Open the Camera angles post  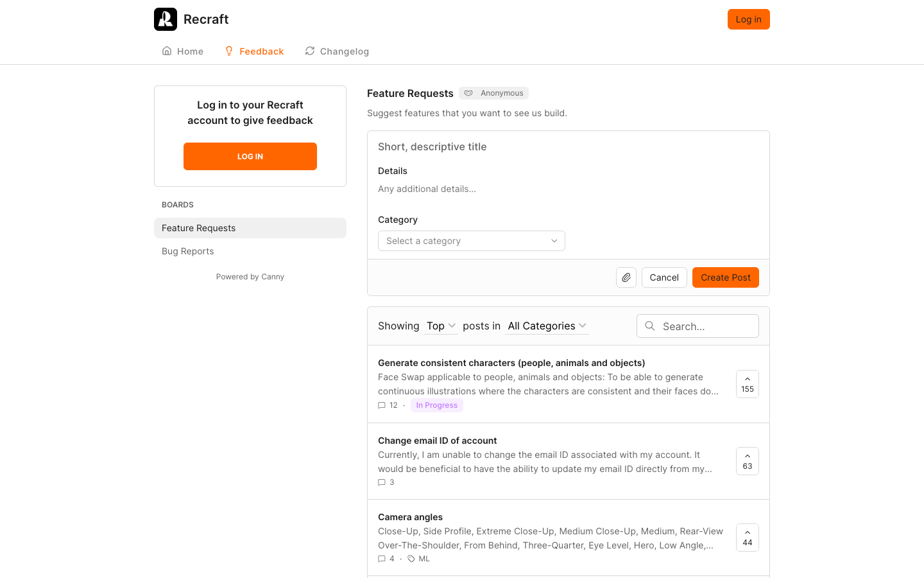click(411, 517)
